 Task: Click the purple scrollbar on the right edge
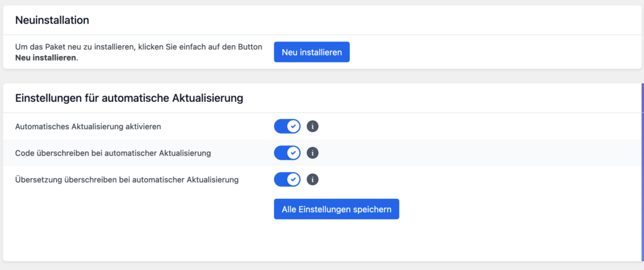coord(641,170)
